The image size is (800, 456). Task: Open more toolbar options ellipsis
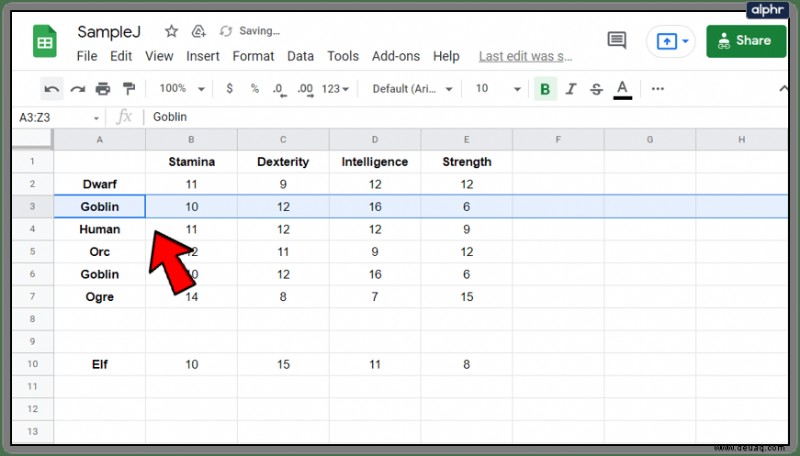click(x=658, y=89)
